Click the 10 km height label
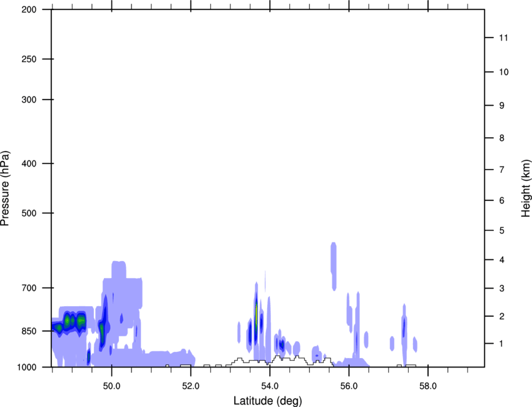 (x=504, y=72)
